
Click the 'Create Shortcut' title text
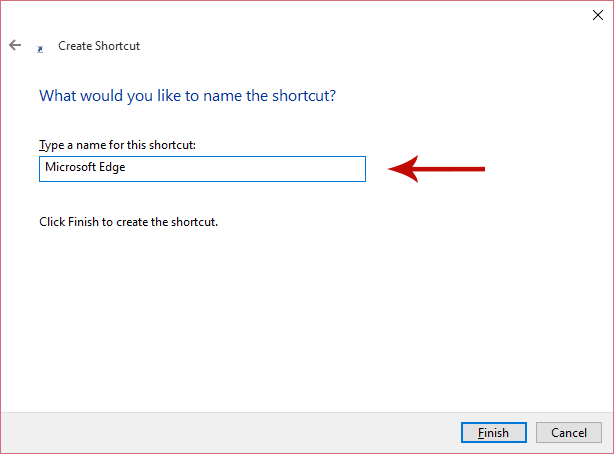99,46
